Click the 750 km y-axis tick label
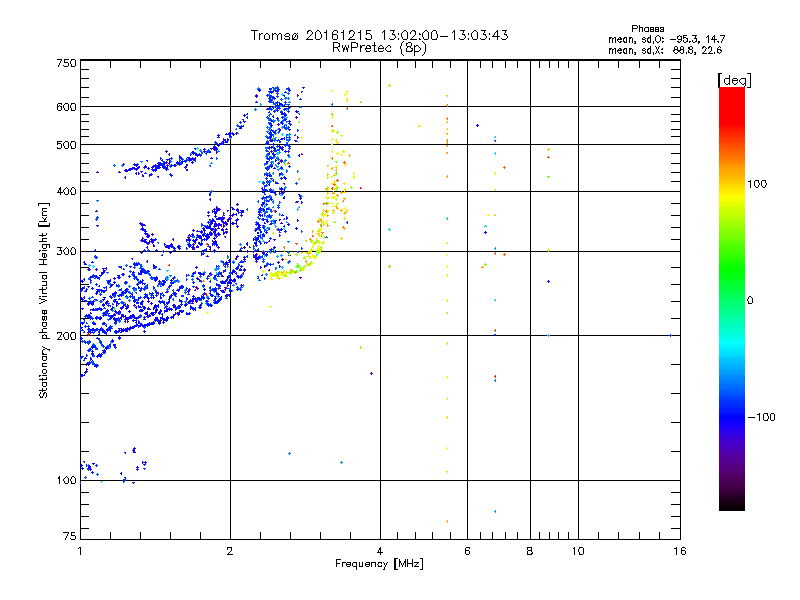Image resolution: width=800 pixels, height=600 pixels. pos(66,63)
